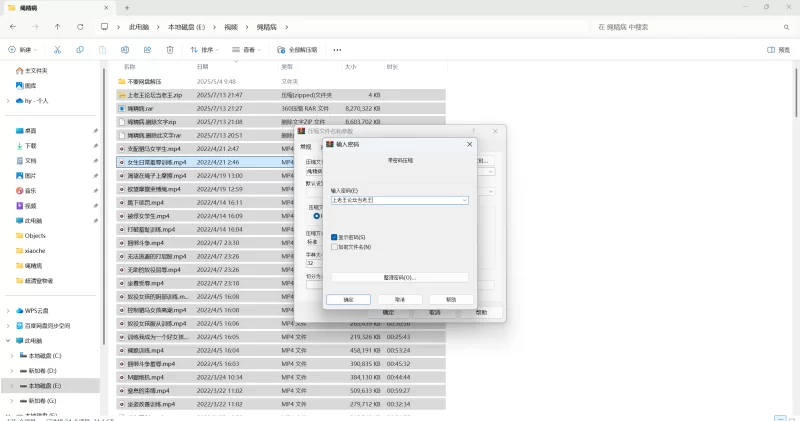Click the help question mark in archive dialog
Viewport: 800px width, 421px height.
pos(473,131)
